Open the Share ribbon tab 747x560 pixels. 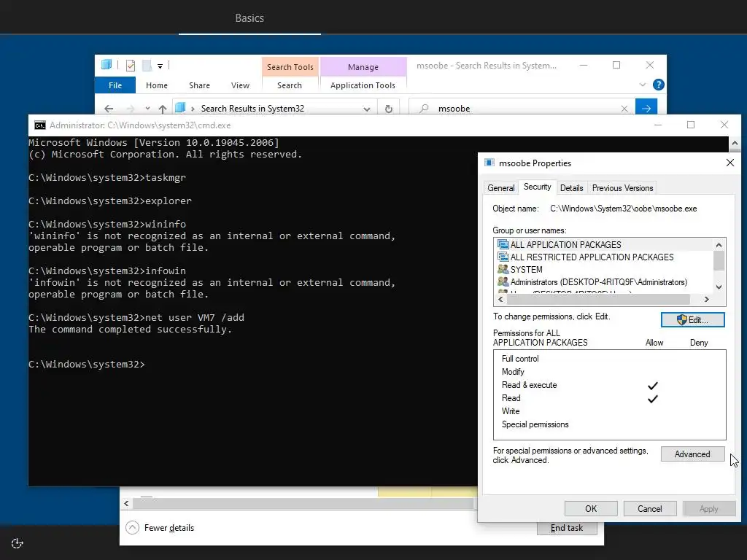pyautogui.click(x=199, y=85)
